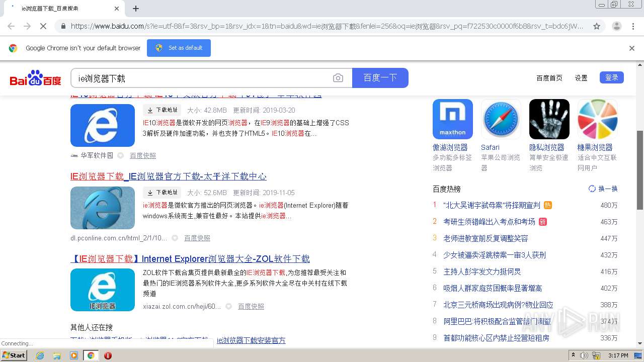Click 下载地址 for the 42.8MB result
The image size is (644, 362).
tap(162, 110)
